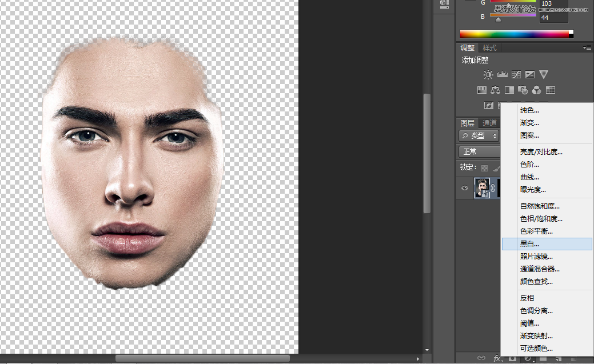Image resolution: width=594 pixels, height=364 pixels.
Task: Toggle the layer-mask link chain icon
Action: click(492, 188)
